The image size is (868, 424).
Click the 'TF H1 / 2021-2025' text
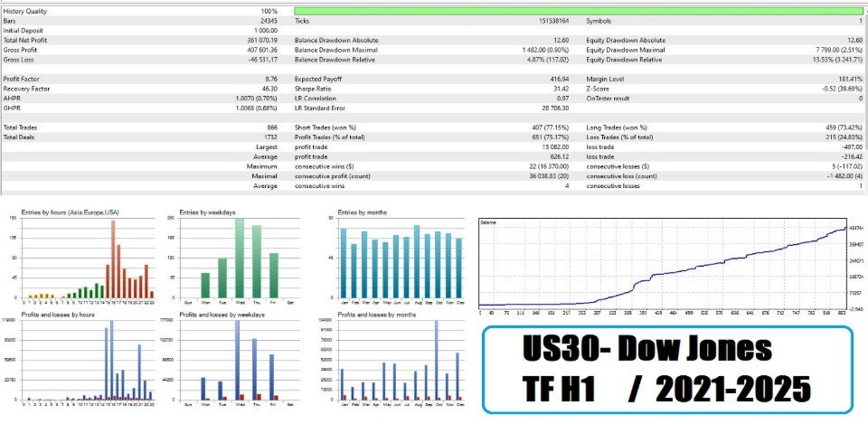[x=666, y=389]
